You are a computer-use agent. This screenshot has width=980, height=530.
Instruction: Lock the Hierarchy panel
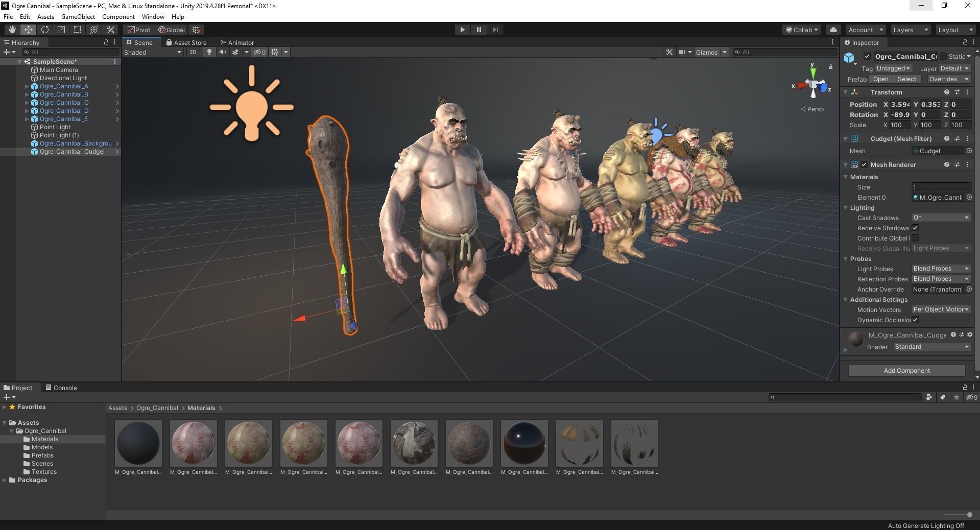pyautogui.click(x=106, y=42)
